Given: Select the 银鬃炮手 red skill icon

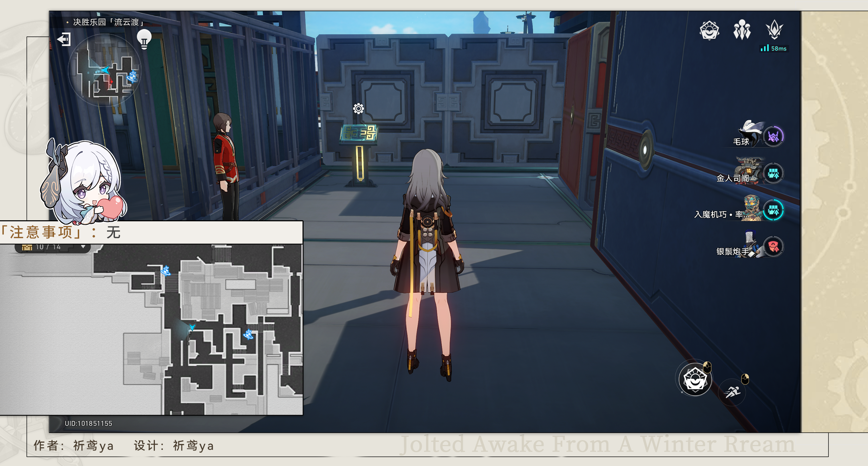Looking at the screenshot, I should tap(773, 246).
